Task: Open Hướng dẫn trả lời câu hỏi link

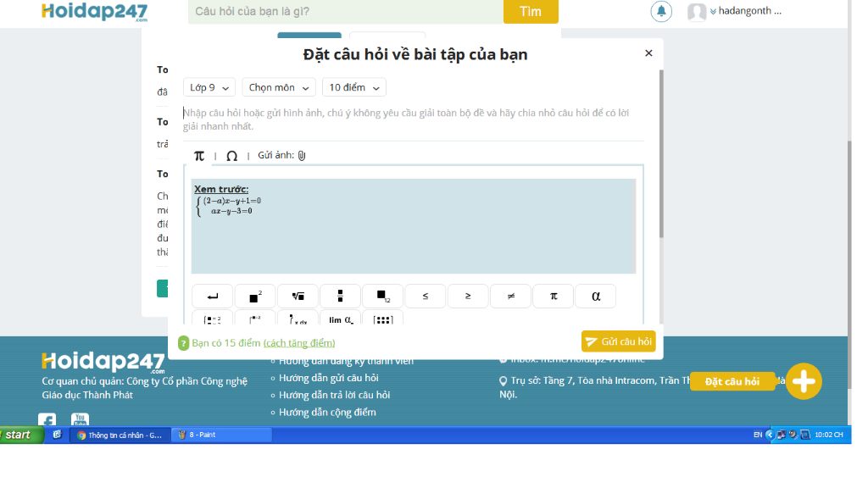Action: pos(334,395)
